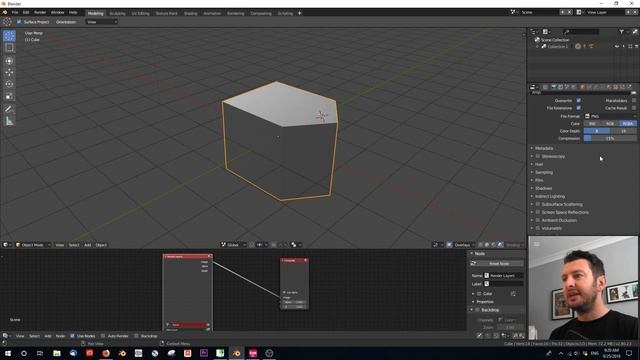Image resolution: width=640 pixels, height=360 pixels.
Task: Select the RGBA color mode button
Action: click(628, 124)
